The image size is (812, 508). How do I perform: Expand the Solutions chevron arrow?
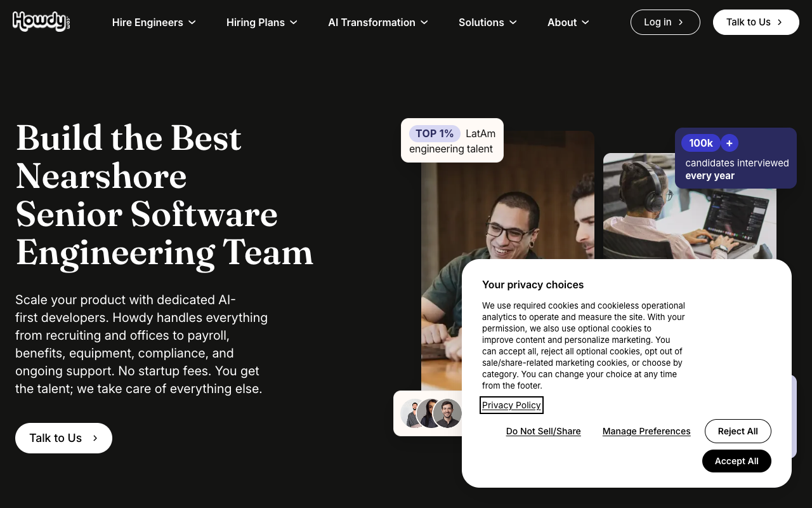pos(513,22)
